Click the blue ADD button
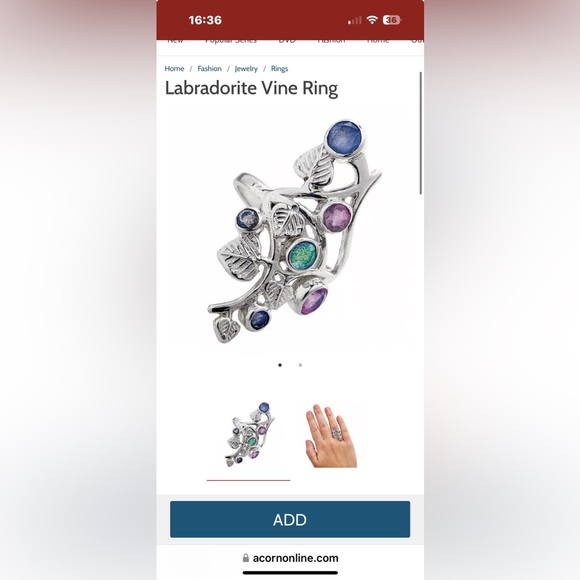 tap(290, 519)
